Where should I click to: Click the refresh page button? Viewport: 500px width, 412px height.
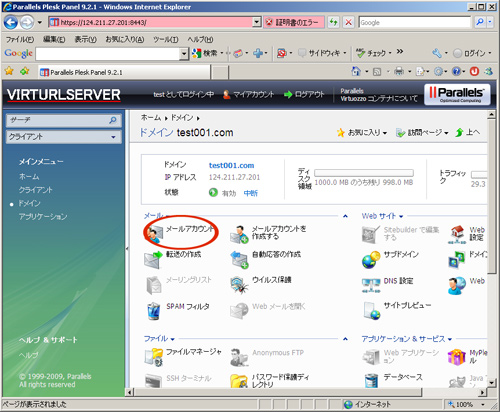click(x=333, y=23)
